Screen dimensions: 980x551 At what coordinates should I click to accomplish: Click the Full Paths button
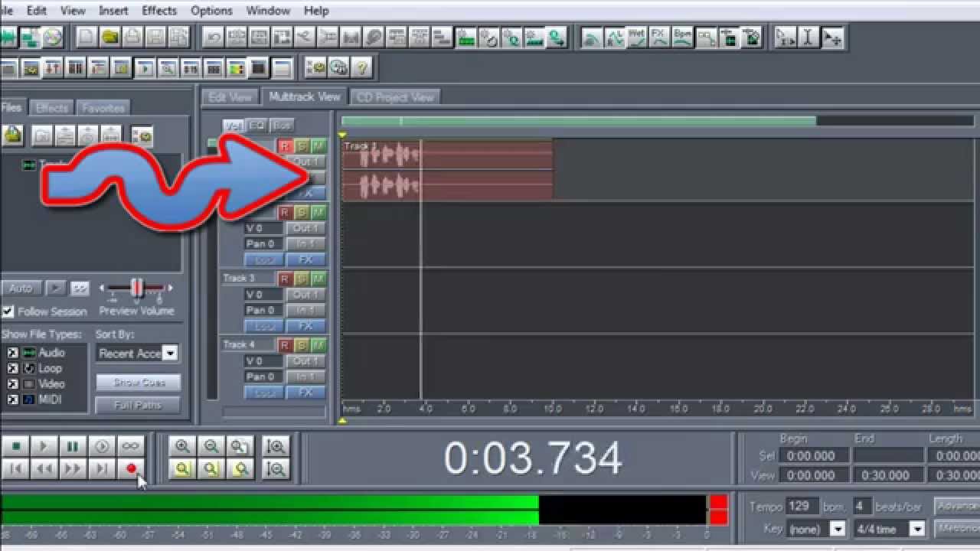[x=139, y=405]
